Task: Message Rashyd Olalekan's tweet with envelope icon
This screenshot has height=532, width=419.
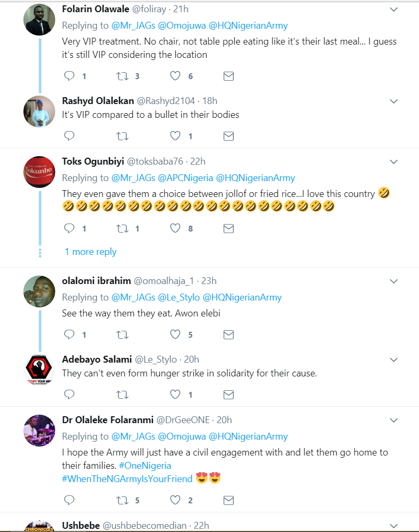Action: (x=228, y=136)
